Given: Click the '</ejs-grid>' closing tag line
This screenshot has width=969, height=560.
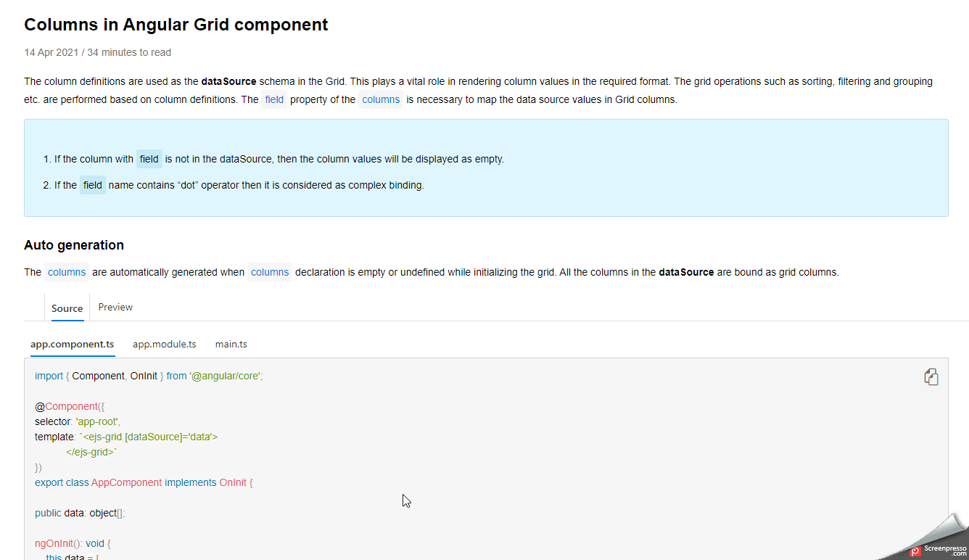Looking at the screenshot, I should (91, 452).
